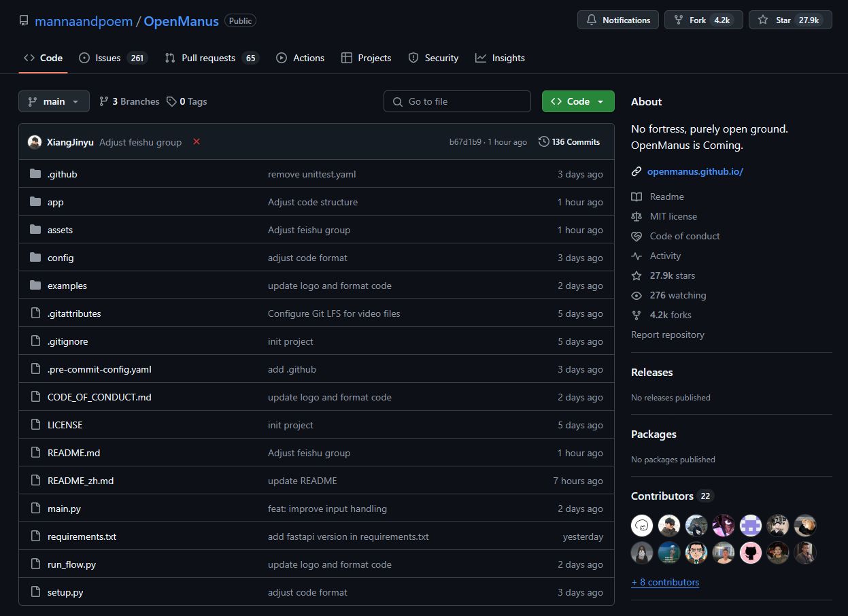Open the Insights tab
The height and width of the screenshot is (616, 848).
click(501, 58)
